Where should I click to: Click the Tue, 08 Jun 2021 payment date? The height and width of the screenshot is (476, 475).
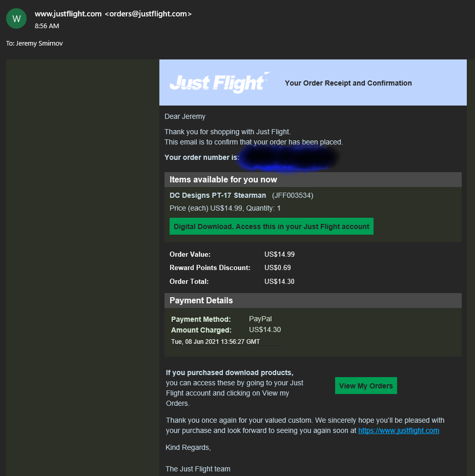coord(216,342)
